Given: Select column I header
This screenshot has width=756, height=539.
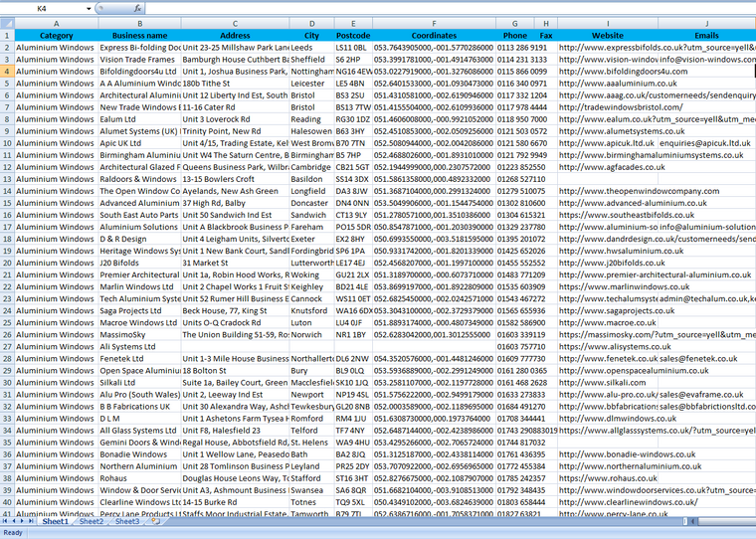Looking at the screenshot, I should [x=608, y=23].
